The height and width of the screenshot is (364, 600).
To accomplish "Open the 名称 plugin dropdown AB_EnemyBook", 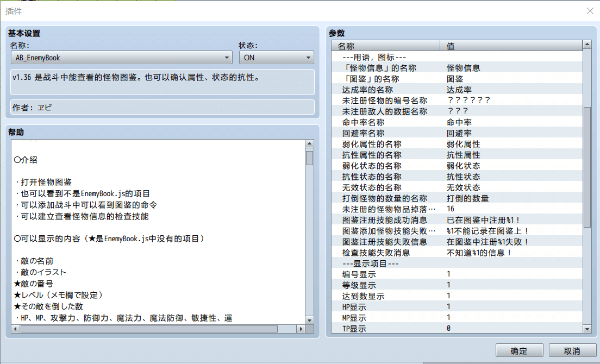I will tap(122, 58).
